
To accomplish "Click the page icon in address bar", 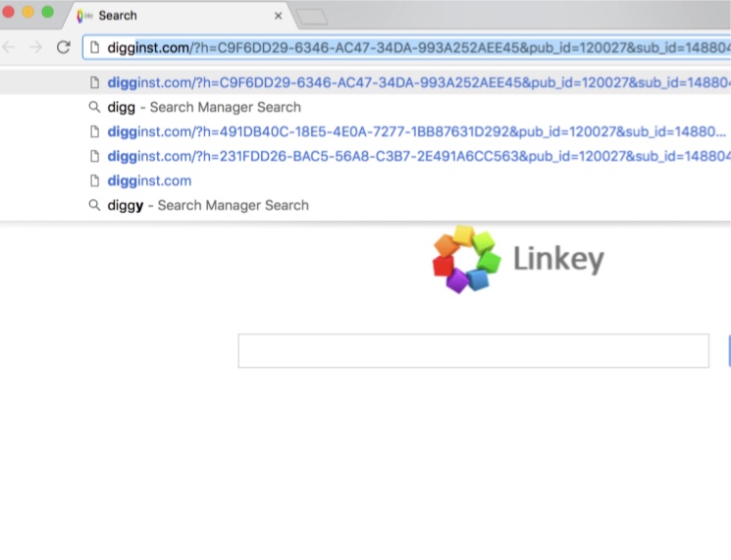I will (x=95, y=47).
